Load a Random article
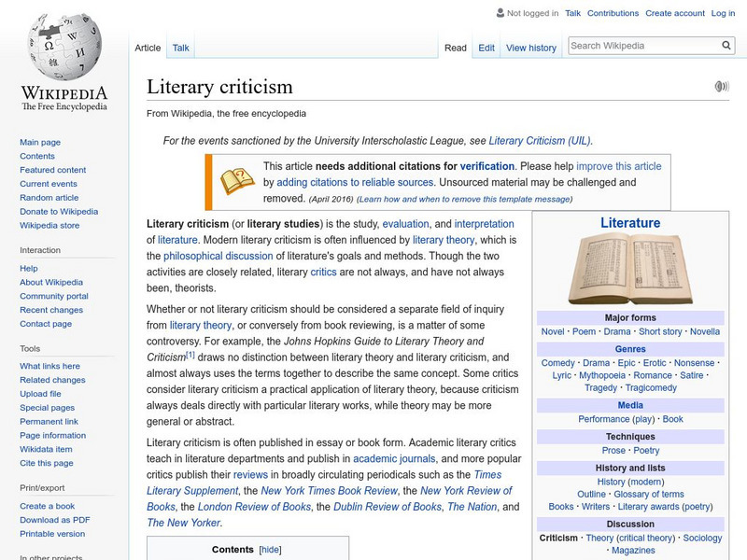 [49, 197]
